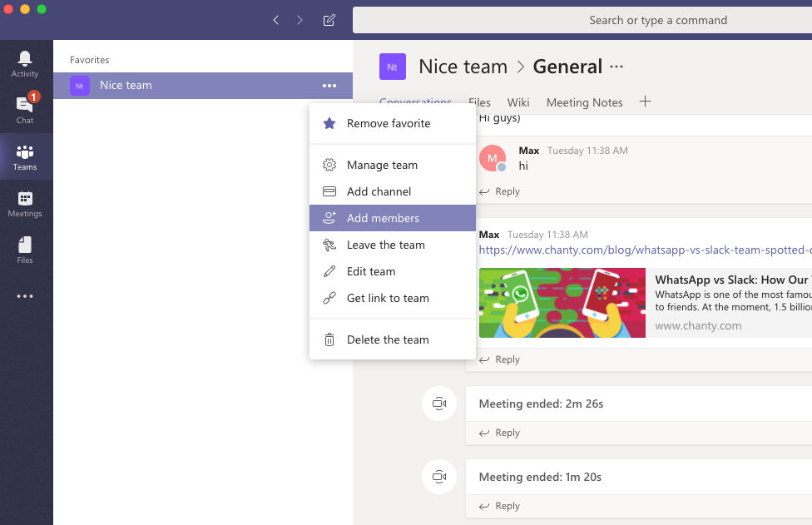Image resolution: width=812 pixels, height=525 pixels.
Task: Open the Meeting Notes tab
Action: click(584, 102)
